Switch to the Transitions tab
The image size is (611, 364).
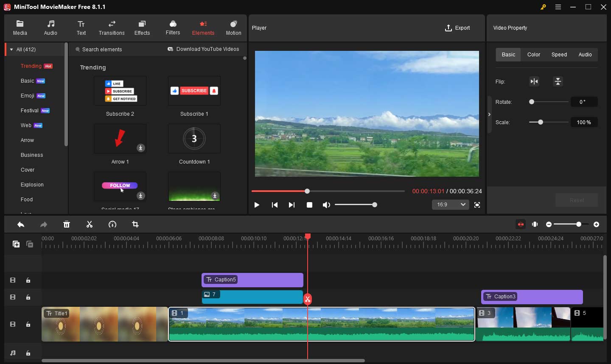(112, 28)
